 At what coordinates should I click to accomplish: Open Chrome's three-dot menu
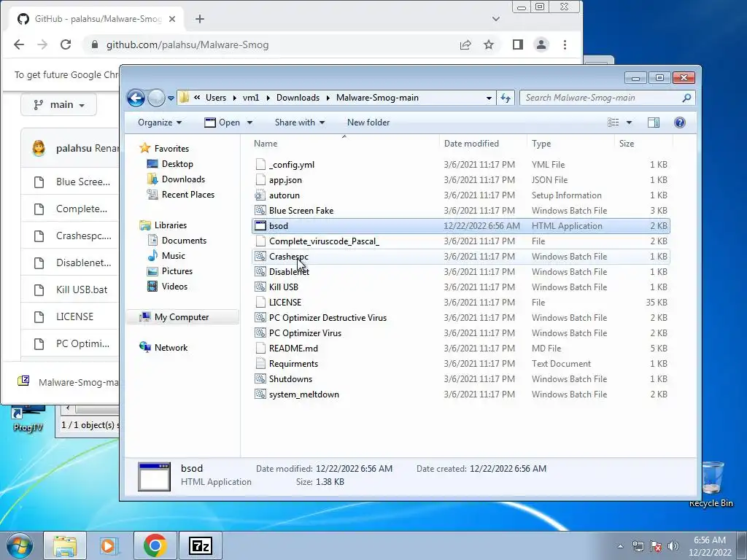coord(565,44)
